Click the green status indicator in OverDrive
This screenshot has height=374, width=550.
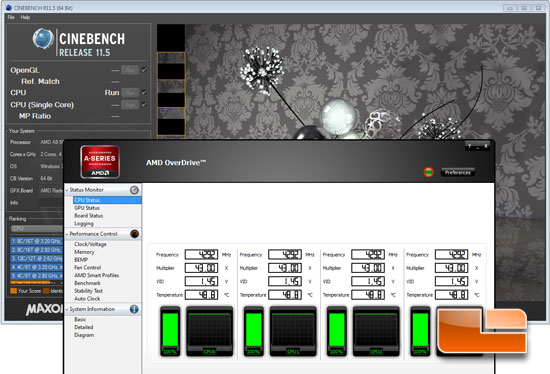[x=428, y=172]
